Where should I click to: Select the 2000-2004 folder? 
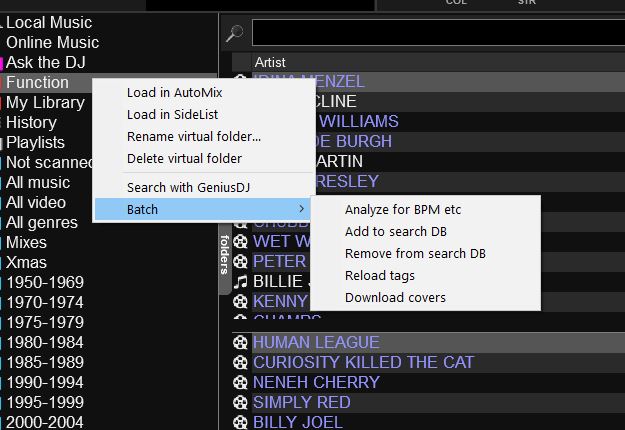[45, 422]
